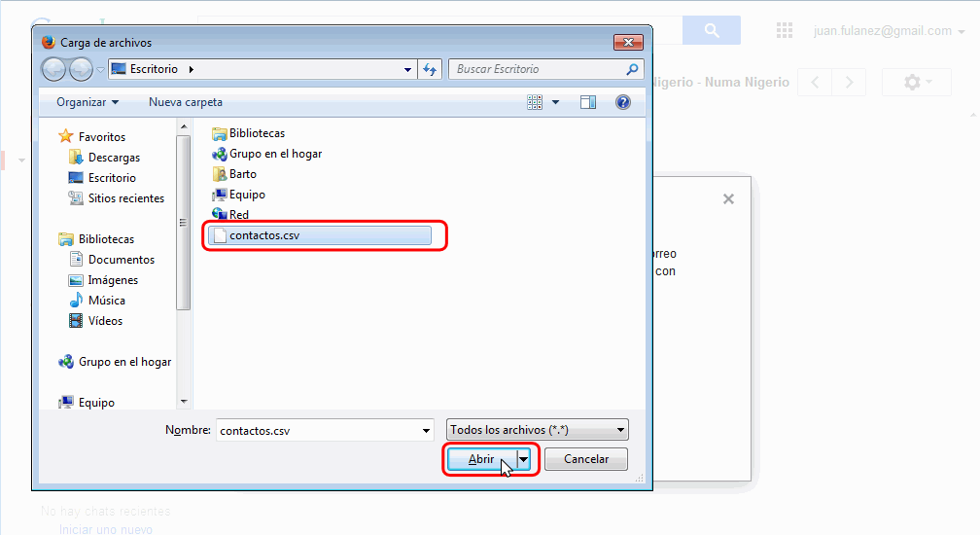
Task: Select Sitios recientes in navigation pane
Action: [117, 198]
